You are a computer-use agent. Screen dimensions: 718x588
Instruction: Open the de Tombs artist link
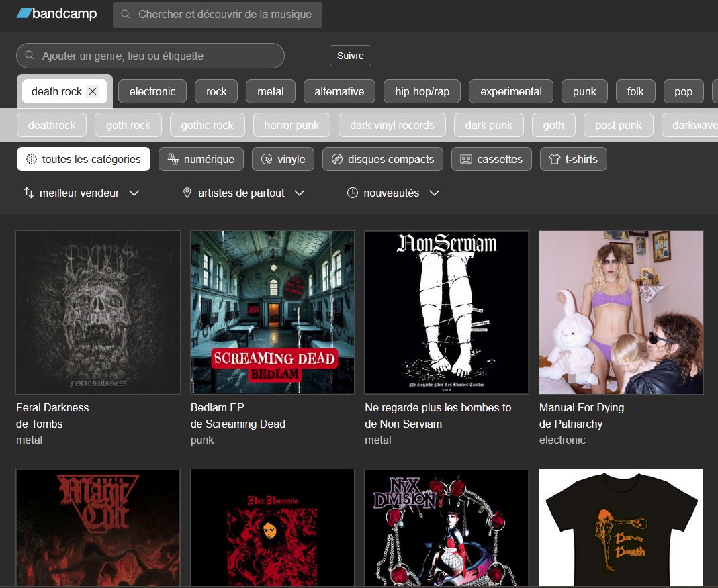(x=40, y=424)
